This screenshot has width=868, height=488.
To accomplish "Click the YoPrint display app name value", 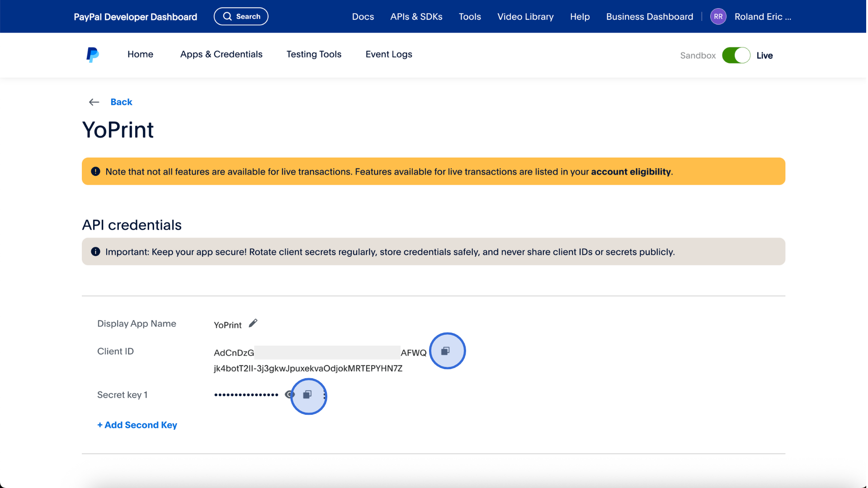I will pyautogui.click(x=227, y=325).
